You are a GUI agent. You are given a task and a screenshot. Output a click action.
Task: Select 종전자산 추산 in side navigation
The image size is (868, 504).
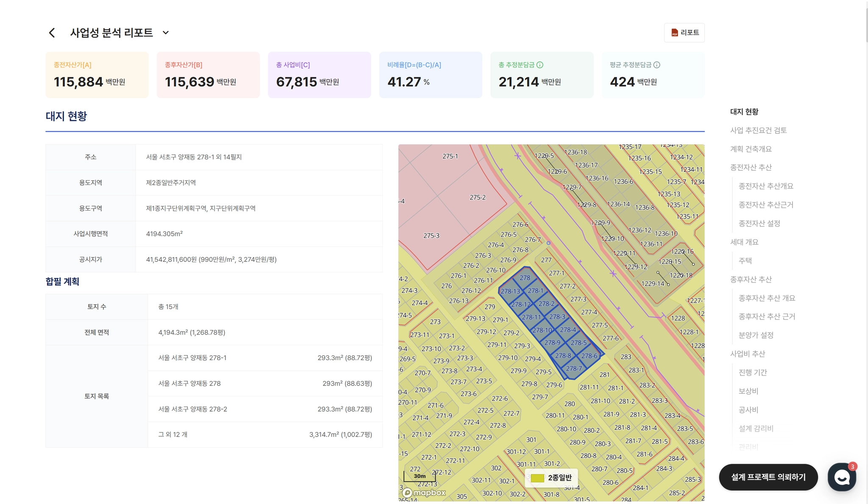point(751,168)
